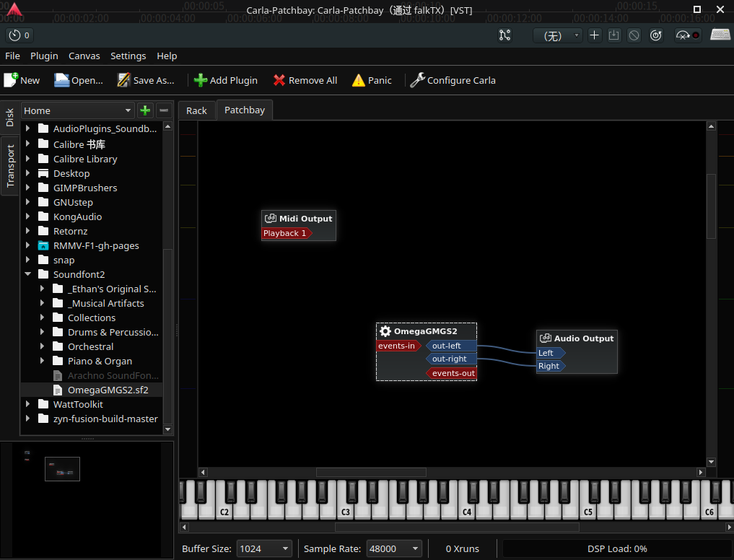734x560 pixels.
Task: Select the OmegaGMGS2.sf2 file icon
Action: (x=58, y=390)
